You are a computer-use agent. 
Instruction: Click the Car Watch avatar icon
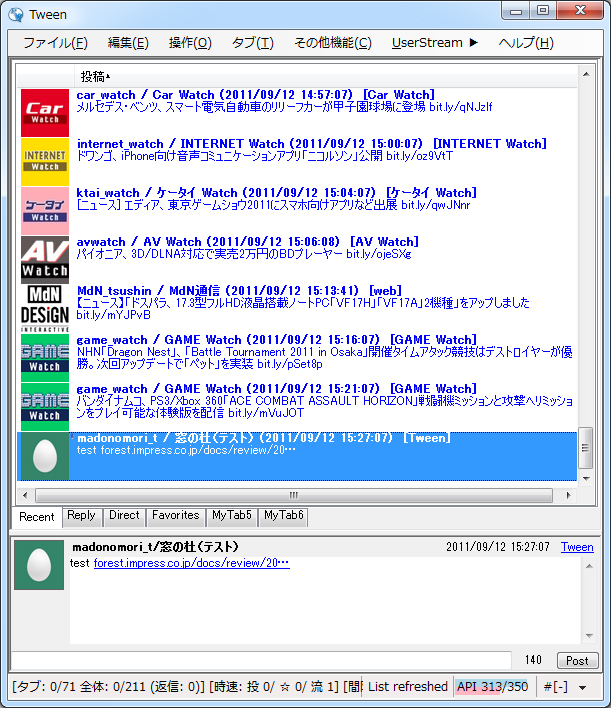coord(45,112)
